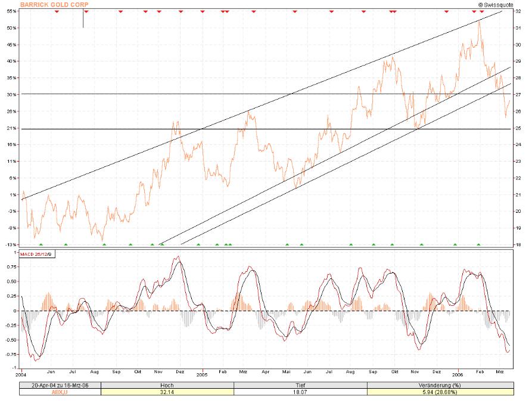Screen dimensions: 532x409
Task: Click the 5.94 (28.68%) change cell
Action: (440, 392)
